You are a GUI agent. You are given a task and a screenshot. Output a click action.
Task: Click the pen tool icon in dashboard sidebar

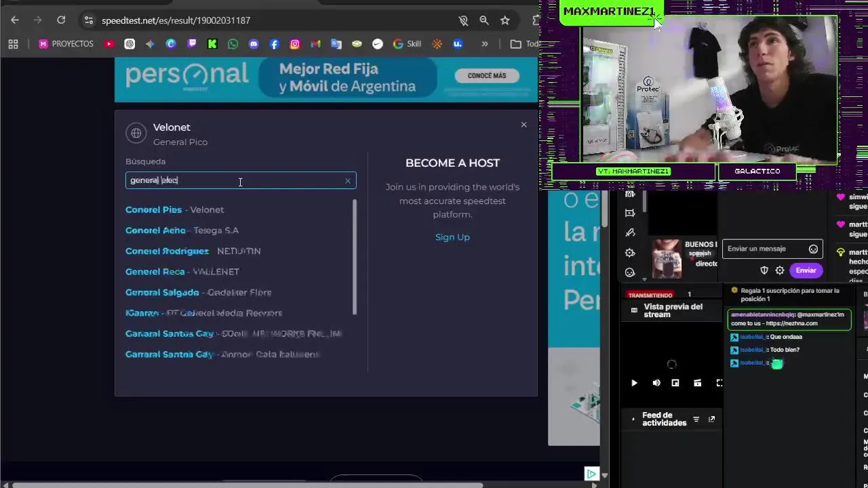click(x=630, y=232)
